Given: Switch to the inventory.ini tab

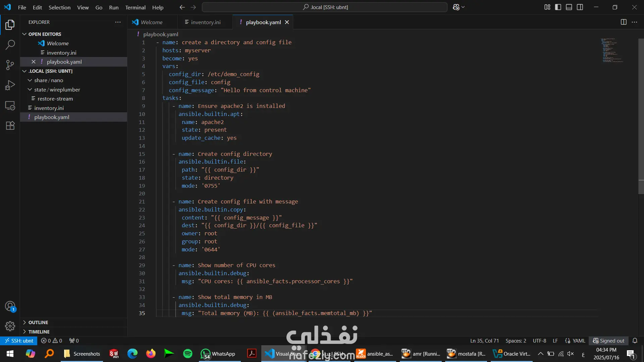Looking at the screenshot, I should [x=206, y=22].
